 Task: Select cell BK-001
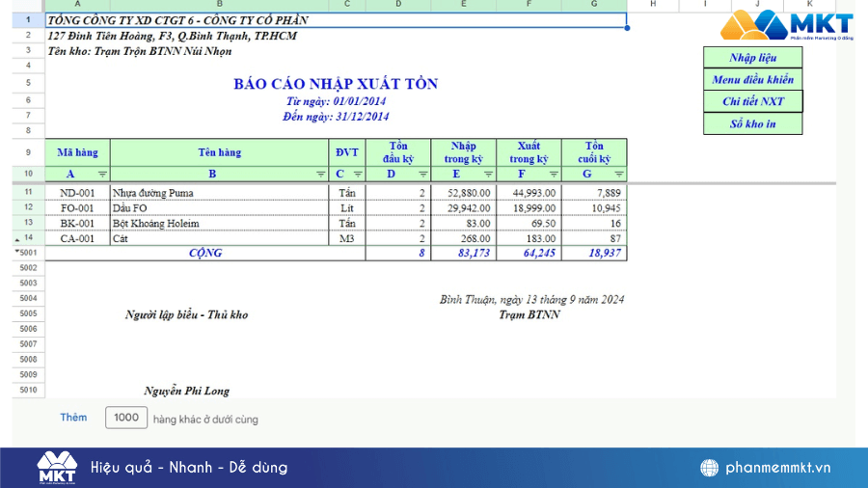(77, 223)
